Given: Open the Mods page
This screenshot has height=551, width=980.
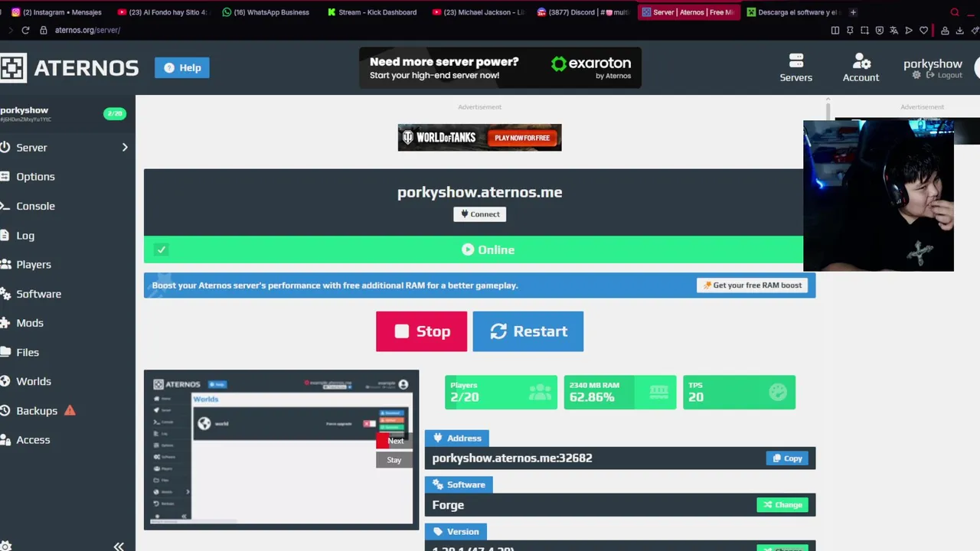Looking at the screenshot, I should pyautogui.click(x=30, y=323).
